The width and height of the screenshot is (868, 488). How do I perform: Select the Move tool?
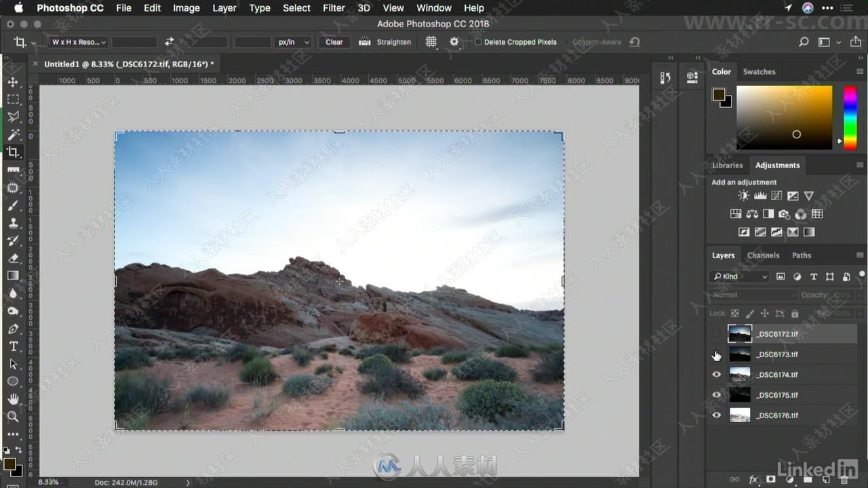coord(13,82)
